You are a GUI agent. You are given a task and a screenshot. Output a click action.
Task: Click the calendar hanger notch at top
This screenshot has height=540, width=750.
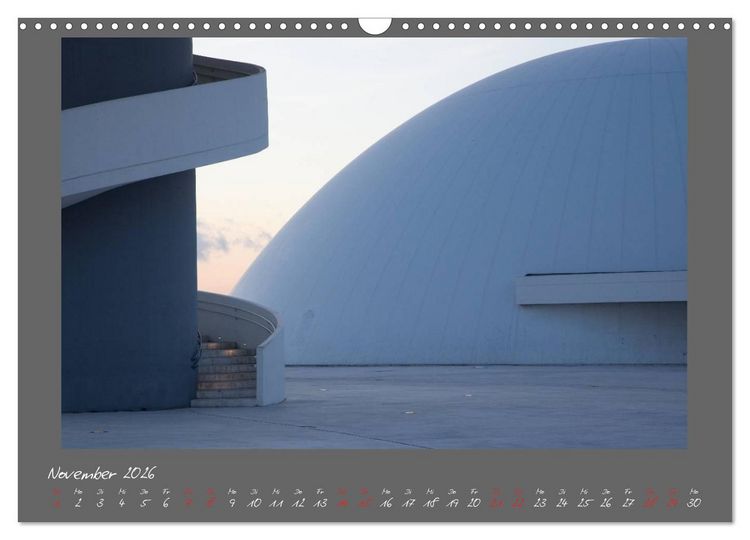(x=375, y=26)
